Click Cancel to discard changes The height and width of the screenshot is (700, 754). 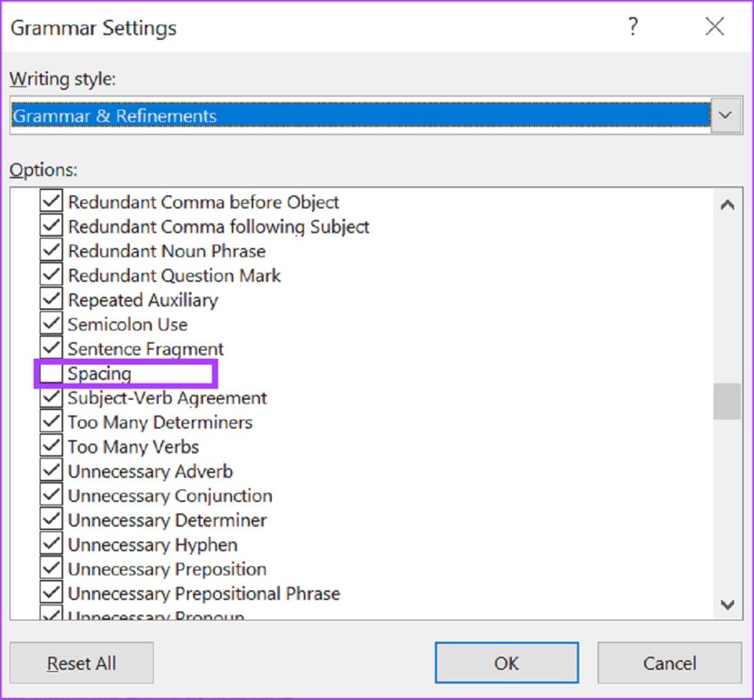(x=670, y=663)
